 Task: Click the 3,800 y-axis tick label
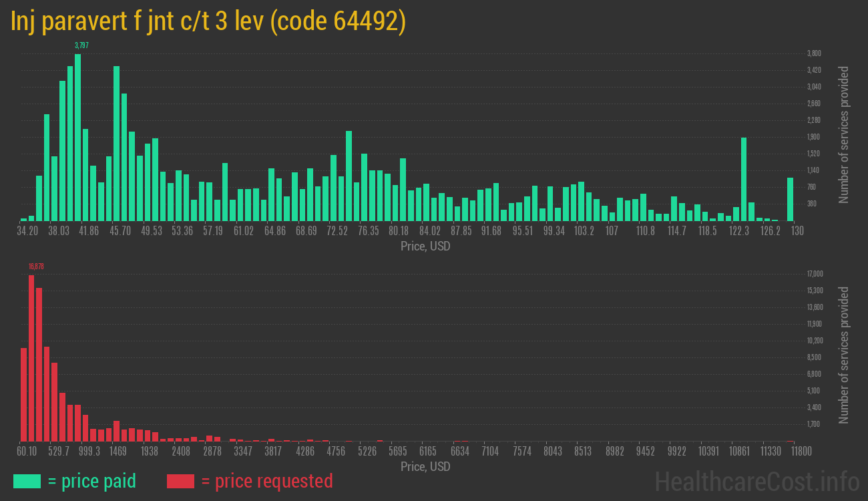813,53
